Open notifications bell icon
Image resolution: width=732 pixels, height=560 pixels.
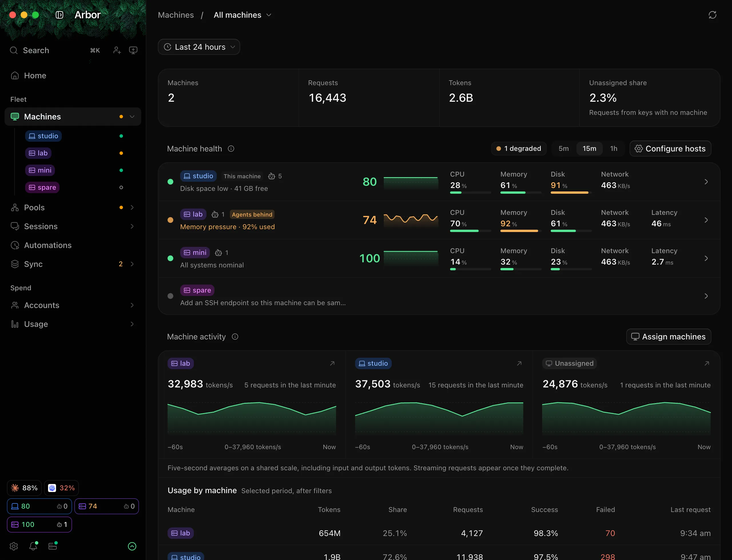click(33, 546)
